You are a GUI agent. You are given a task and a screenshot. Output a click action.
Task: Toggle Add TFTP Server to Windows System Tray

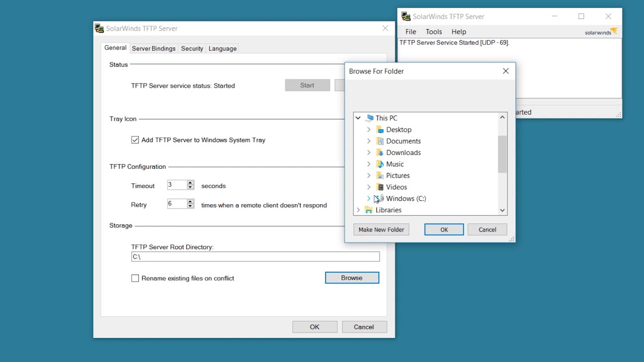pyautogui.click(x=135, y=140)
